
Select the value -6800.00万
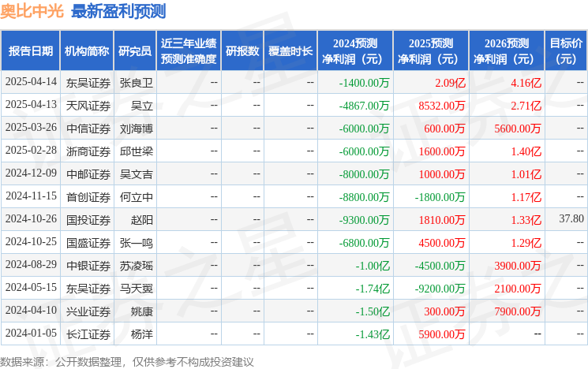point(364,243)
